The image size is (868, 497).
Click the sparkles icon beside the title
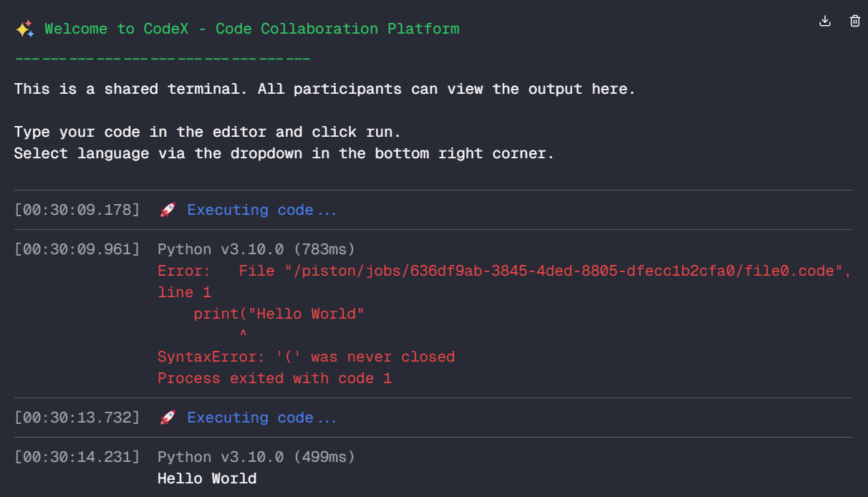coord(24,28)
